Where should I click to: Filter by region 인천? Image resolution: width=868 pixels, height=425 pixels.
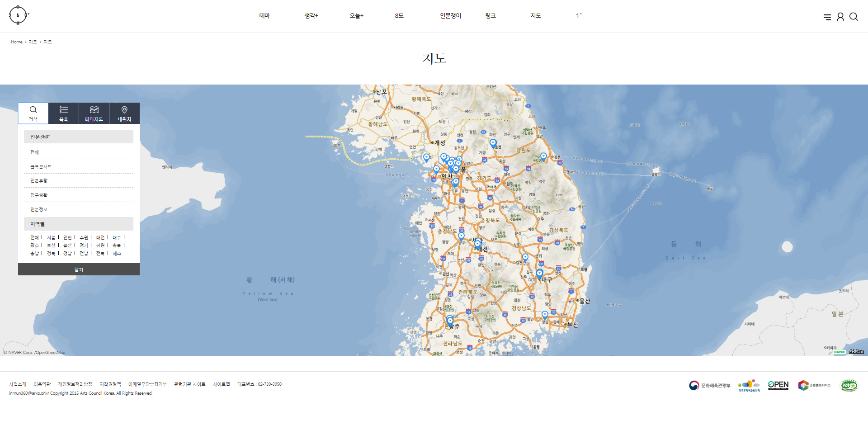tap(67, 237)
